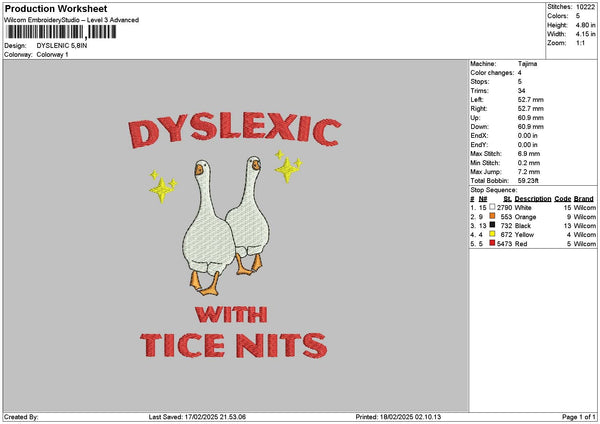Image resolution: width=600 pixels, height=424 pixels.
Task: Click the left goose in the design
Action: coord(207,225)
